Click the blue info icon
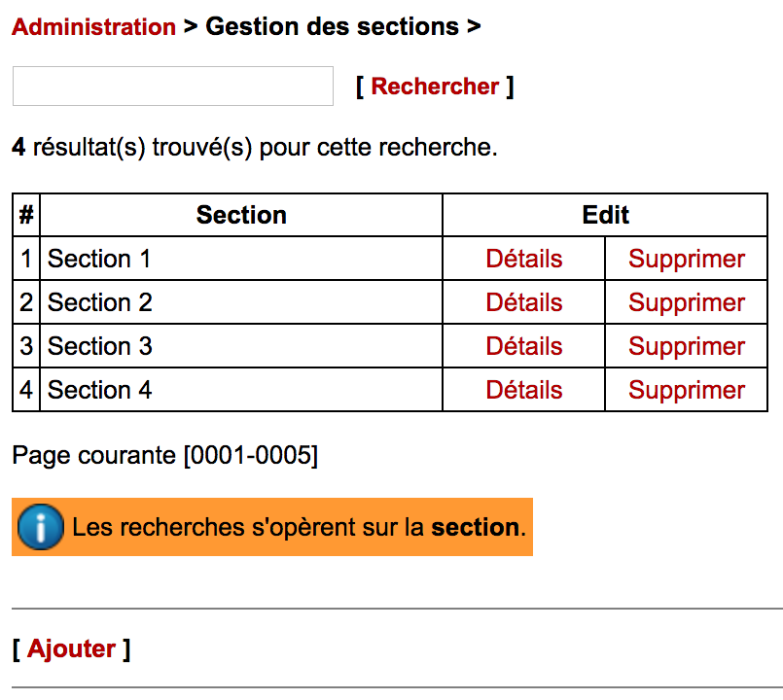783x700 pixels. pyautogui.click(x=41, y=528)
